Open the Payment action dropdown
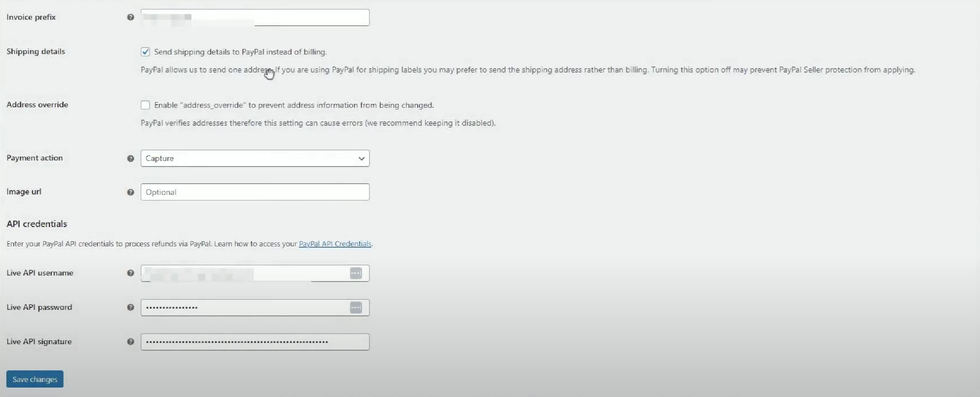This screenshot has width=980, height=397. coord(255,158)
